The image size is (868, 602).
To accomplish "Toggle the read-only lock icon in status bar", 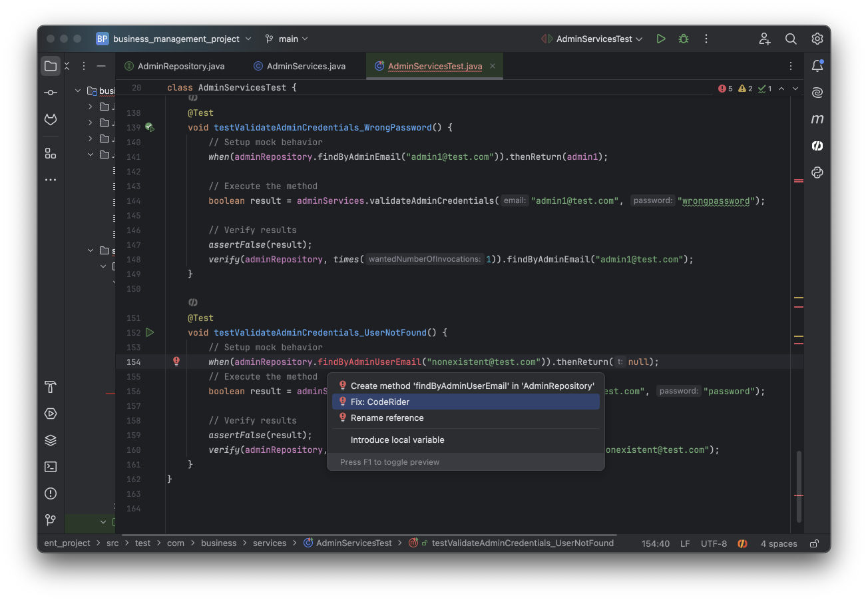I will coord(814,543).
